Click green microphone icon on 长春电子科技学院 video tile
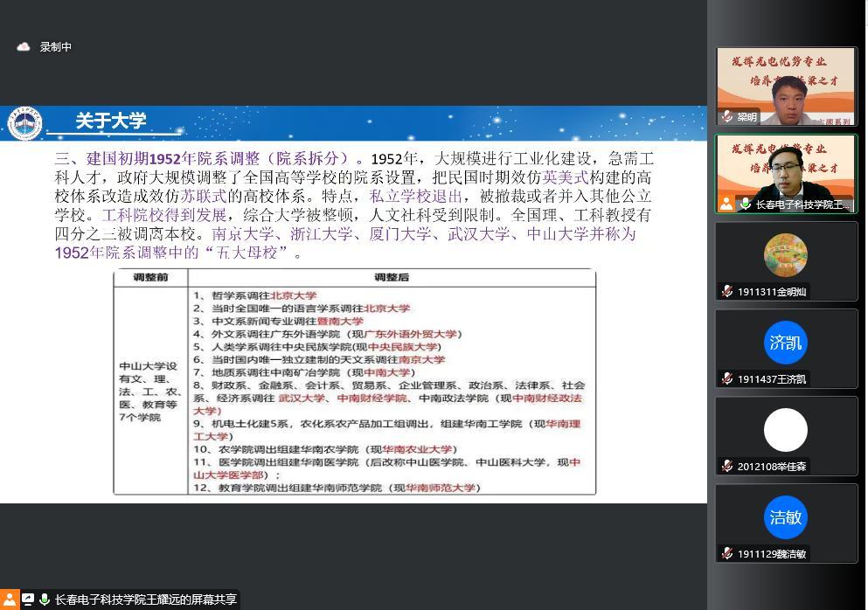The width and height of the screenshot is (868, 610). pyautogui.click(x=745, y=204)
